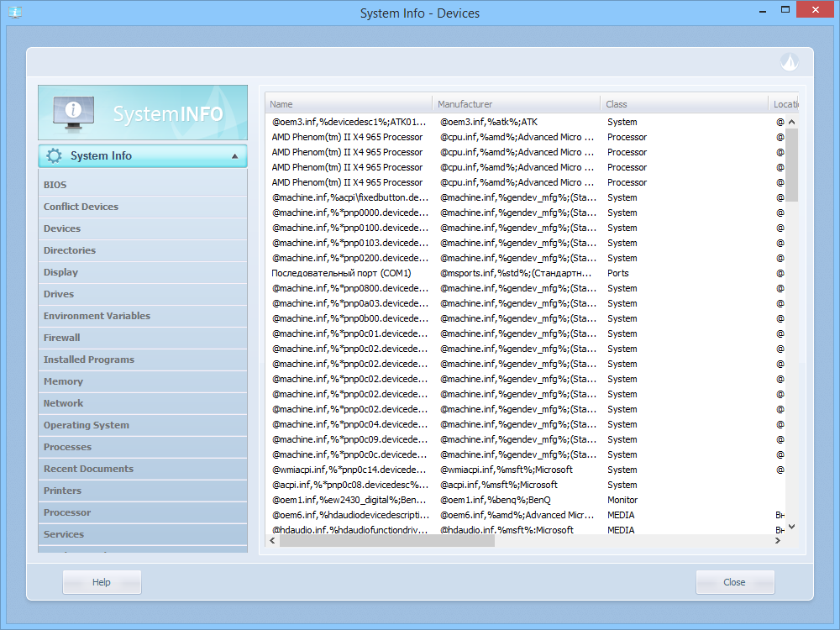Click the vertical scrollbar down arrow
This screenshot has height=630, width=840.
click(x=792, y=528)
